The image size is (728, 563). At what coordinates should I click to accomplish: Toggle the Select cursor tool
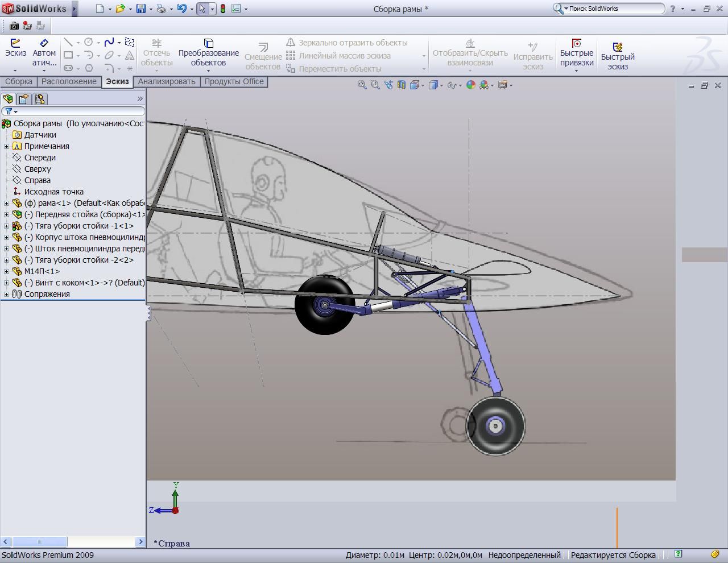pos(202,9)
